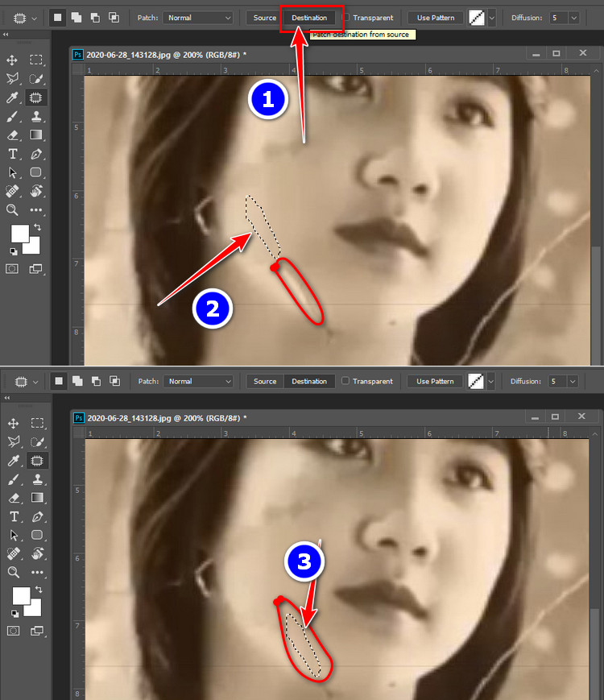Open tool preset picker arrow in lower options bar
The width and height of the screenshot is (604, 700).
(35, 382)
